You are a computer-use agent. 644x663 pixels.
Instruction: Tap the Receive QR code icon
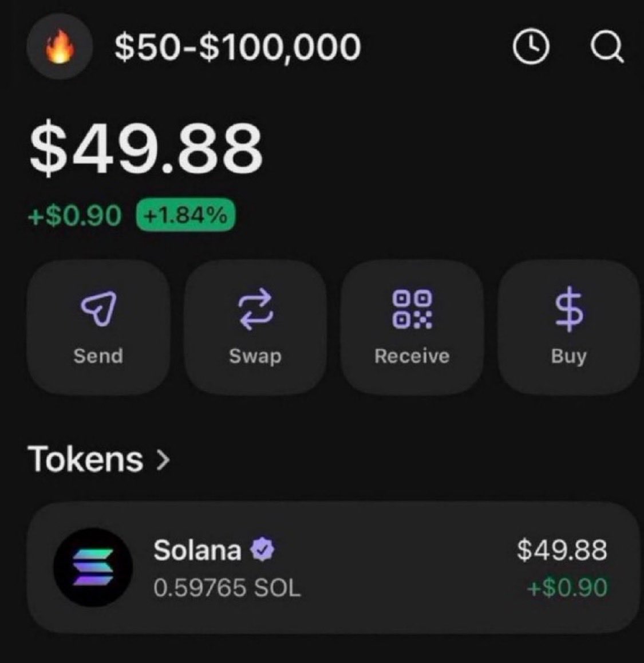[412, 309]
